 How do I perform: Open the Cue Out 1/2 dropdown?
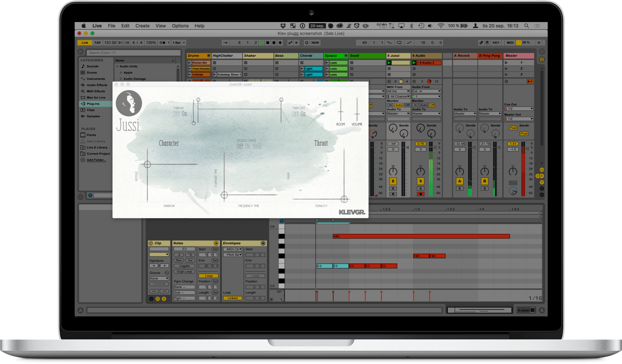click(519, 109)
